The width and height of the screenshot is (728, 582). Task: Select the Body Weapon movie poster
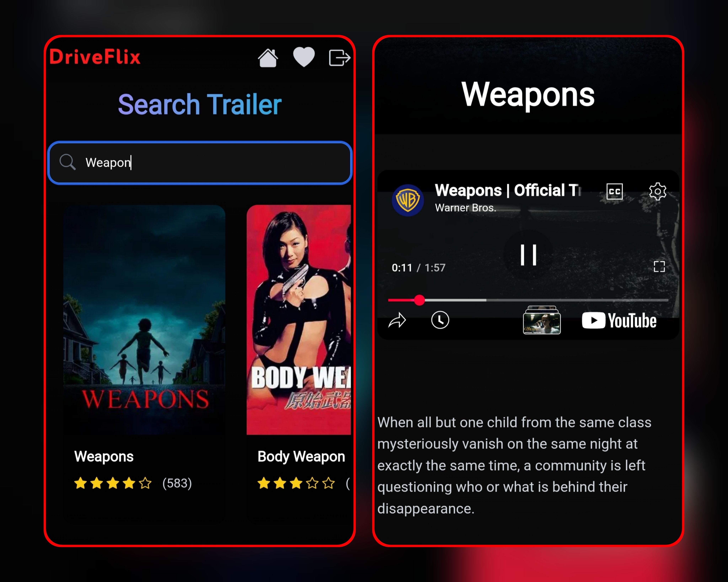tap(298, 320)
